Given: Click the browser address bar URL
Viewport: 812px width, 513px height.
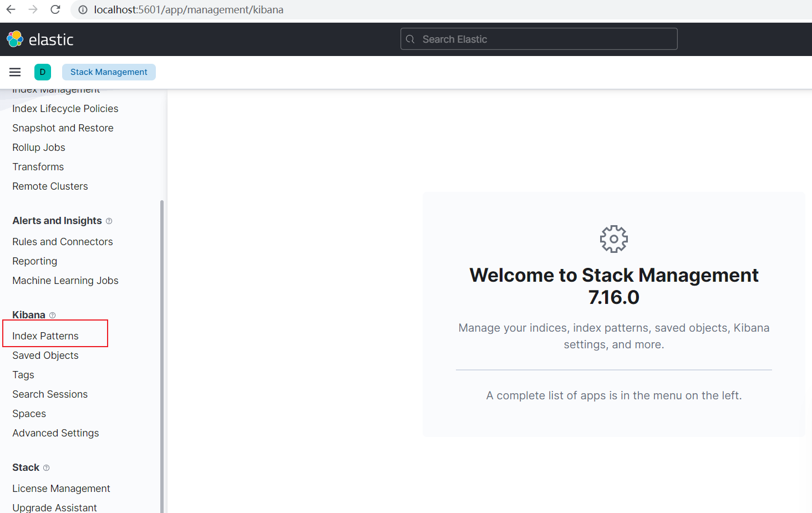Looking at the screenshot, I should (189, 10).
